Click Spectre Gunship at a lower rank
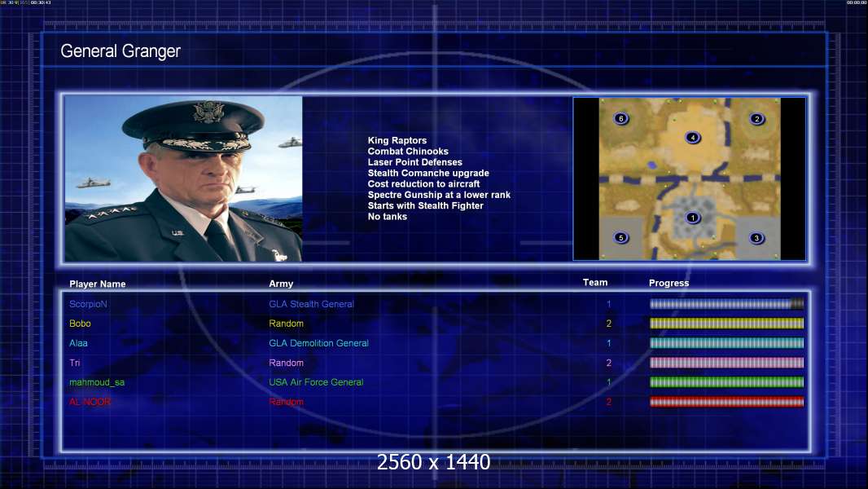868x489 pixels. (x=439, y=195)
